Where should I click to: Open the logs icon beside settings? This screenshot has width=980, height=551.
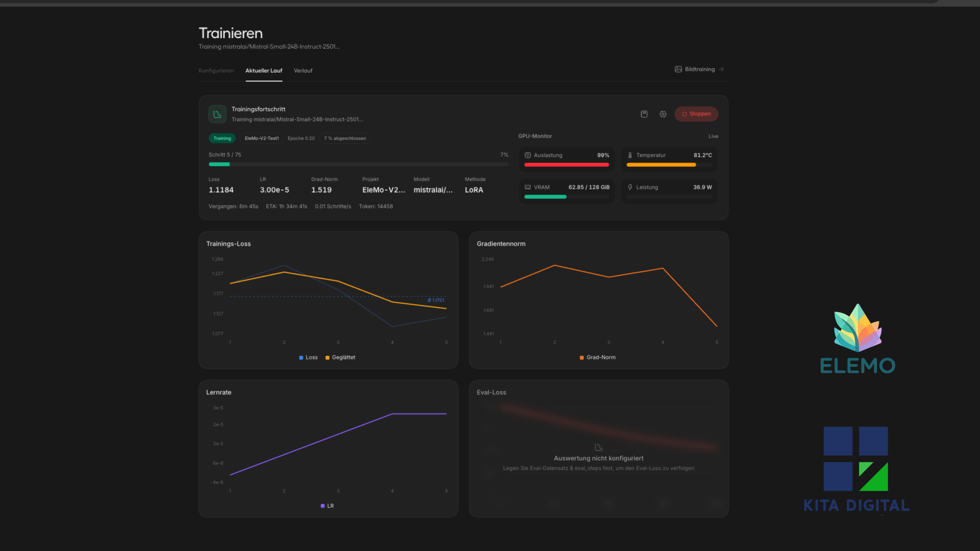(x=644, y=114)
